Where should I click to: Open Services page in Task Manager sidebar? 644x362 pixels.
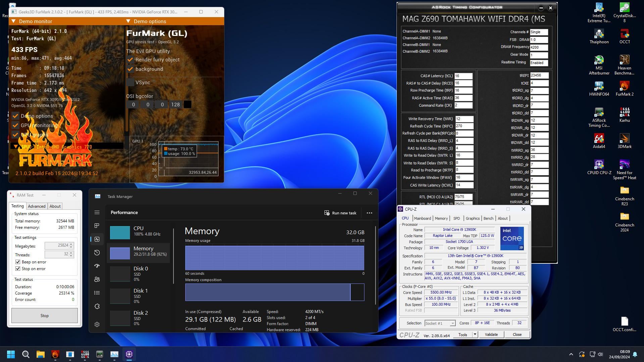[97, 306]
